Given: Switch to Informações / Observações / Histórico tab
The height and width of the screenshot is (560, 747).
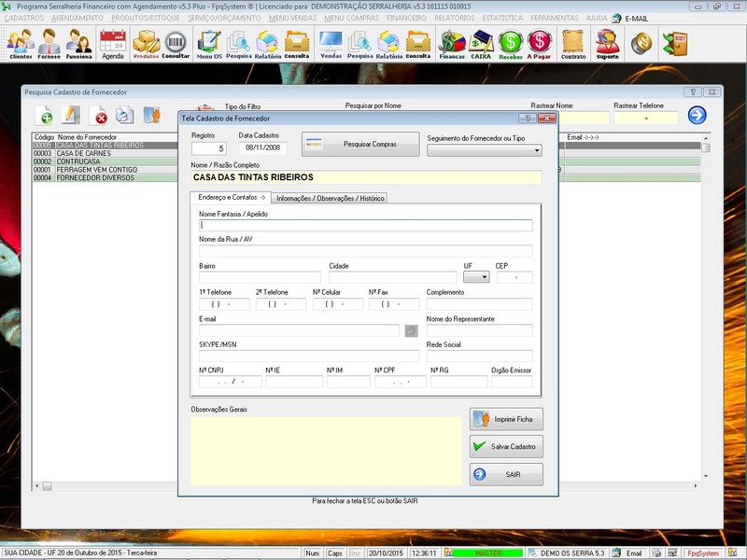Looking at the screenshot, I should coord(331,198).
